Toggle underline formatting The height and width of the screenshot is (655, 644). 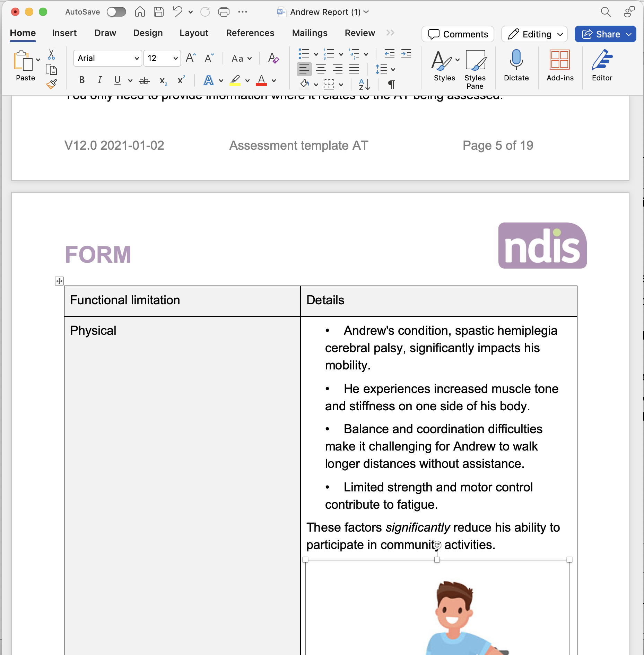click(118, 80)
